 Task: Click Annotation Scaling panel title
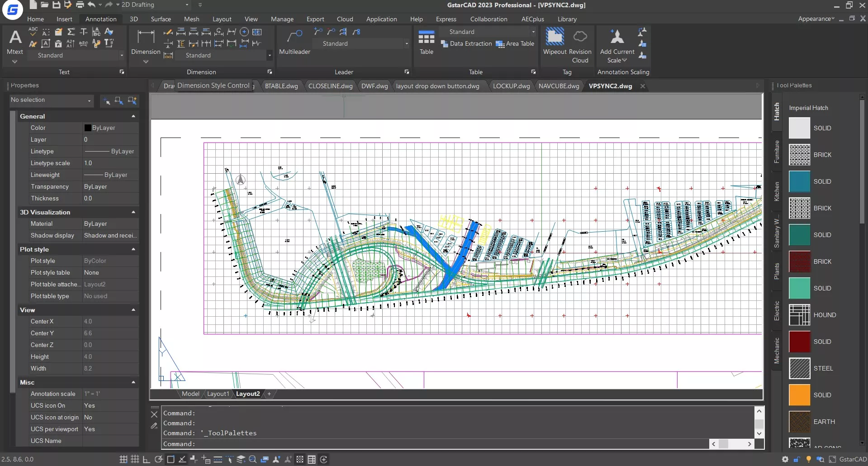tap(623, 72)
